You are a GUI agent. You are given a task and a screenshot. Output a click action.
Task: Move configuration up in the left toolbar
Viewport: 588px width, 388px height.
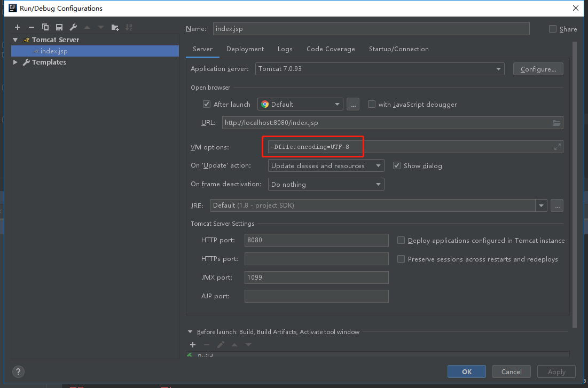(x=87, y=27)
